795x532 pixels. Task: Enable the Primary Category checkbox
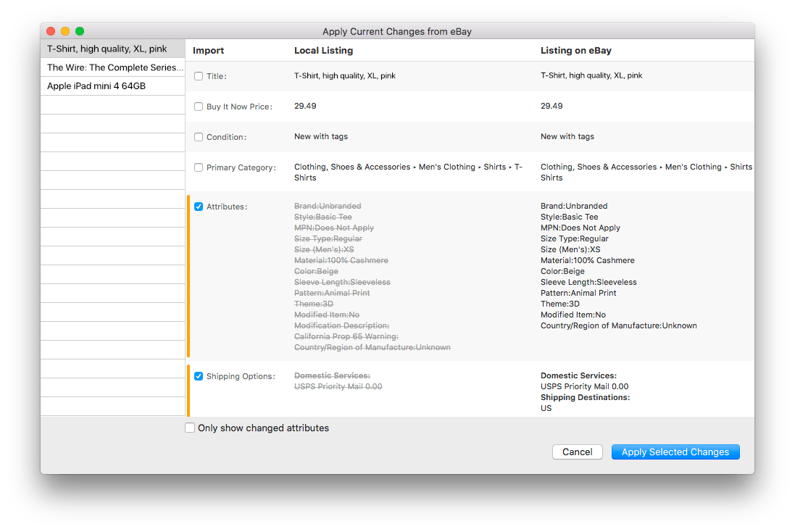coord(199,167)
